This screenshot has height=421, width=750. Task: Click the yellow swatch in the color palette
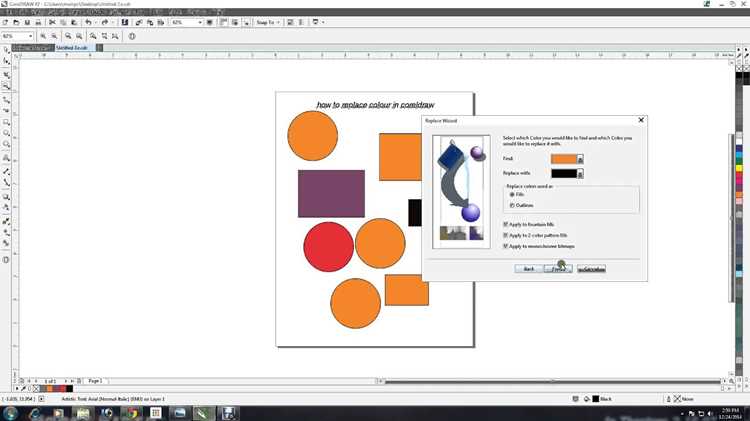[x=739, y=168]
